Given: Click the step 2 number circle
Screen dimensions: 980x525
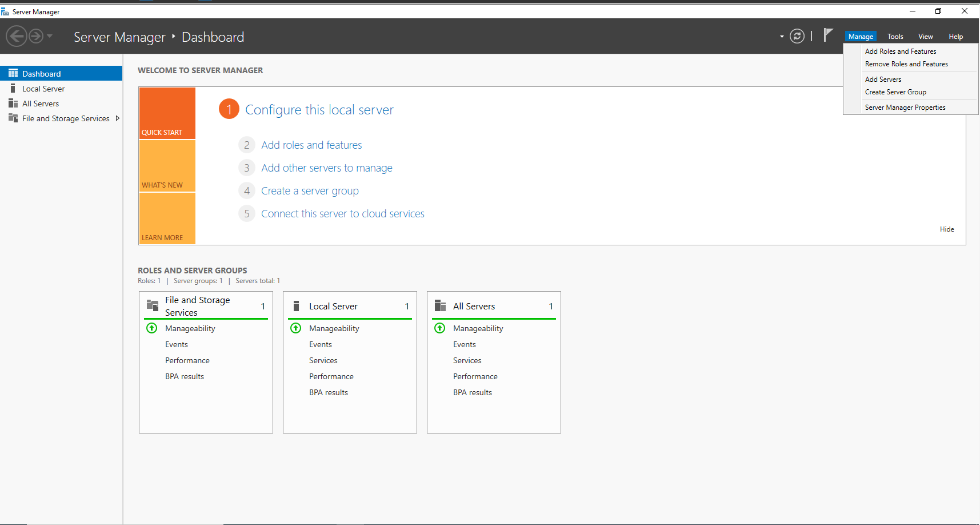Looking at the screenshot, I should pos(247,145).
